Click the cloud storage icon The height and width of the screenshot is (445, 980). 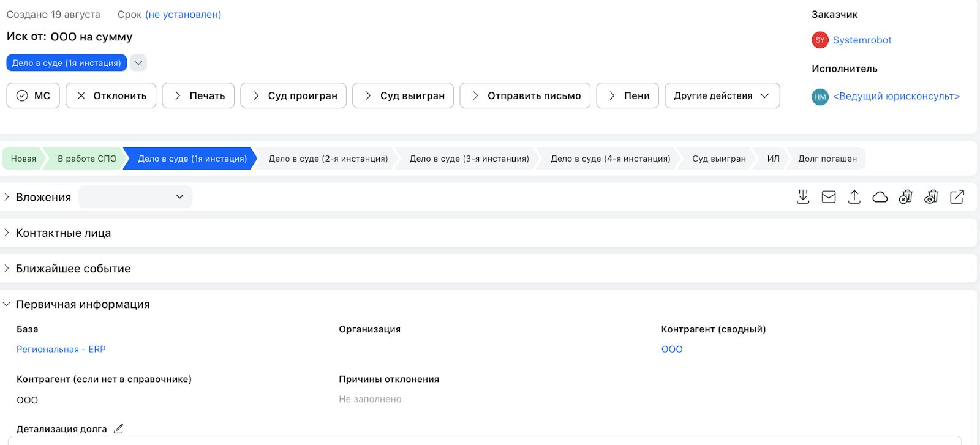point(880,196)
